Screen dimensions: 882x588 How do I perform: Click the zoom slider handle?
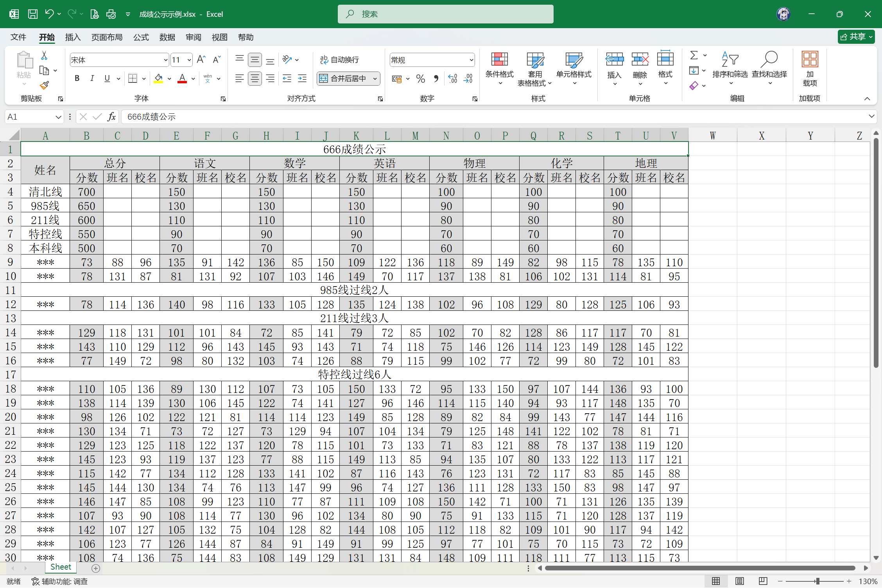[x=817, y=581]
